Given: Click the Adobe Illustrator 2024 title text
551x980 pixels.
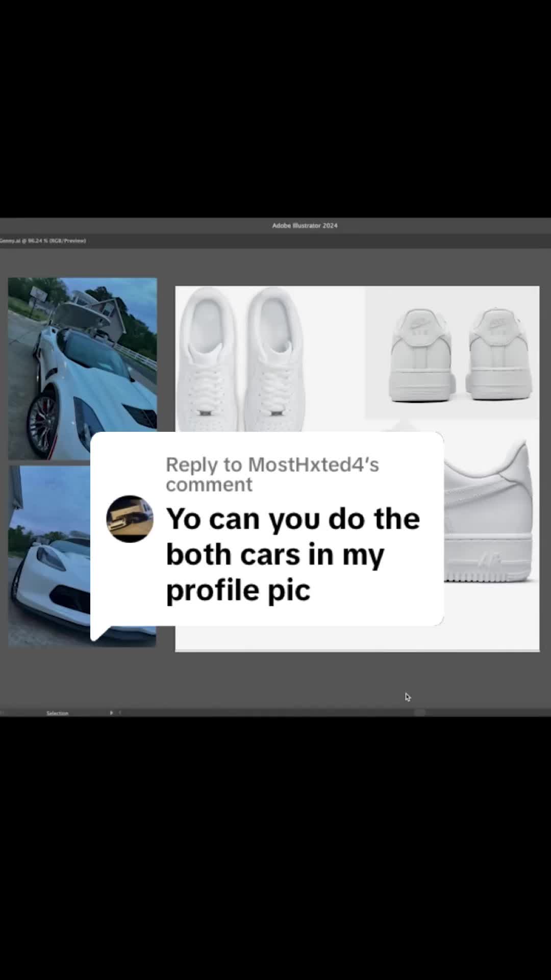Looking at the screenshot, I should point(305,226).
